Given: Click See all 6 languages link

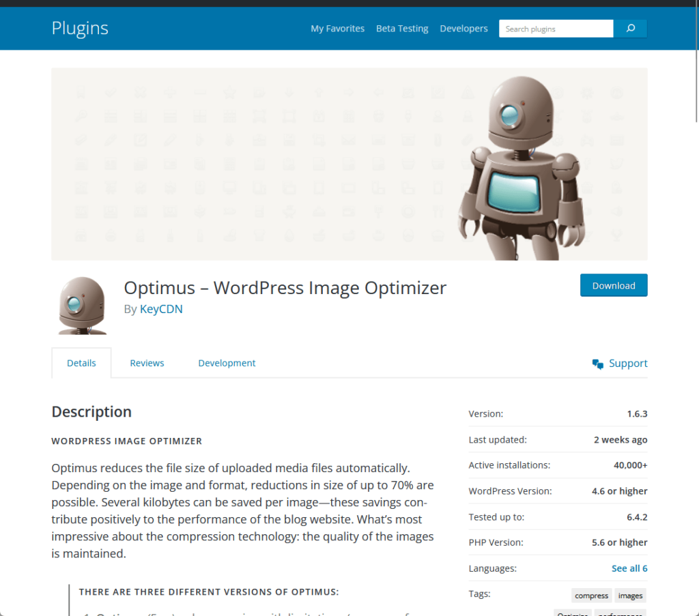Looking at the screenshot, I should pos(629,568).
